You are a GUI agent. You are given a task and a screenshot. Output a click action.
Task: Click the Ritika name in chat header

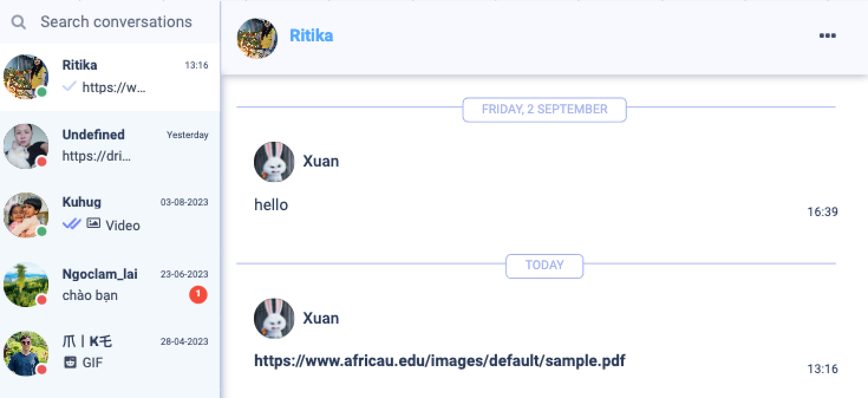pos(311,35)
